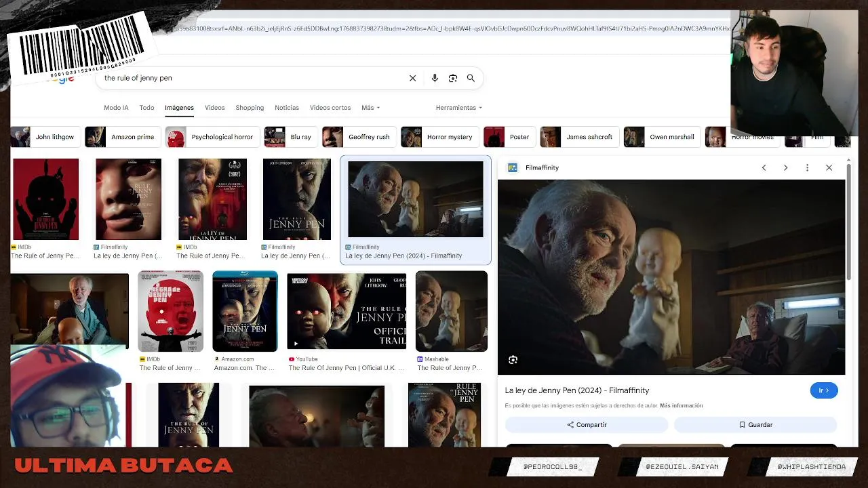Screen dimensions: 868x488
Task: Open red silhouette IMDb poster thumbnail
Action: (x=45, y=199)
